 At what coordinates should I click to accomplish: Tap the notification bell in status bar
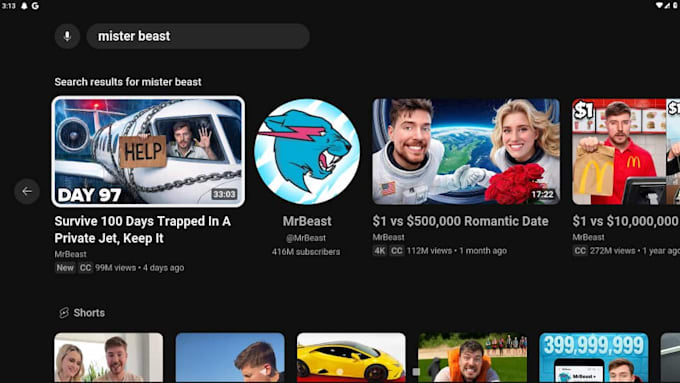(x=24, y=6)
